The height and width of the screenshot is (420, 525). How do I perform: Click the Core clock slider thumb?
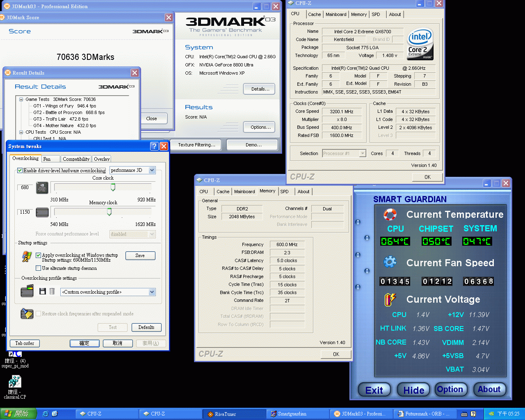113,187
